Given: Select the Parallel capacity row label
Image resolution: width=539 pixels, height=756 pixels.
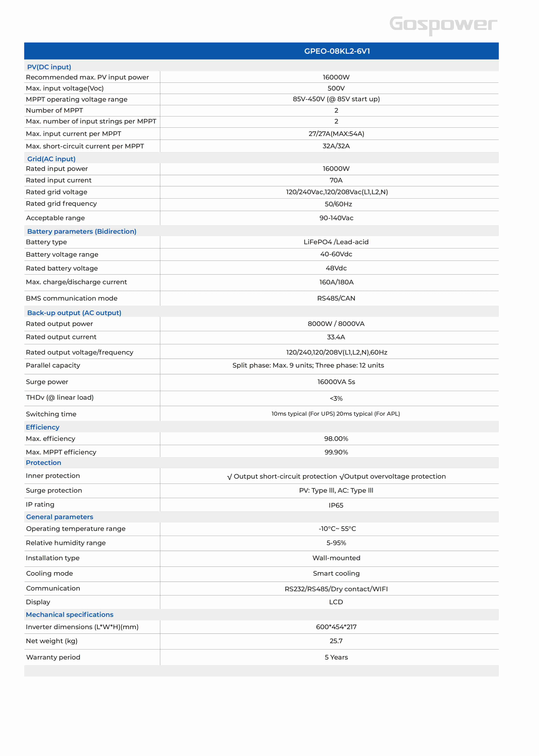Looking at the screenshot, I should [53, 365].
